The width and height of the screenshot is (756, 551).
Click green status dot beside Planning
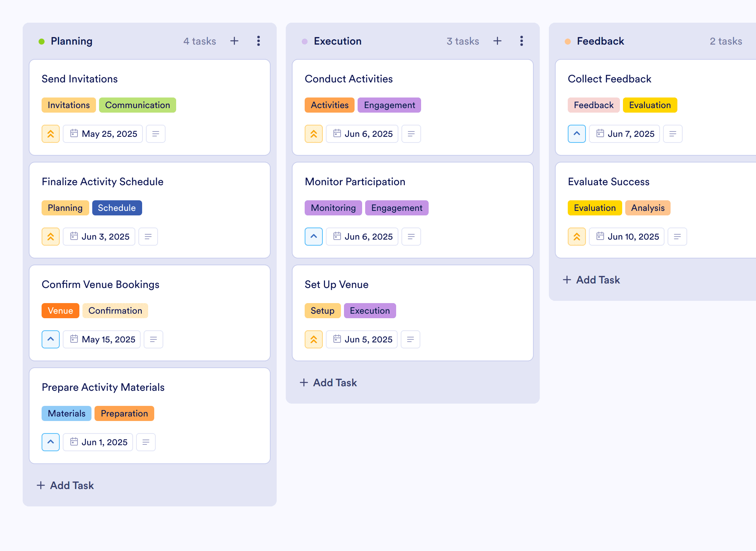42,41
